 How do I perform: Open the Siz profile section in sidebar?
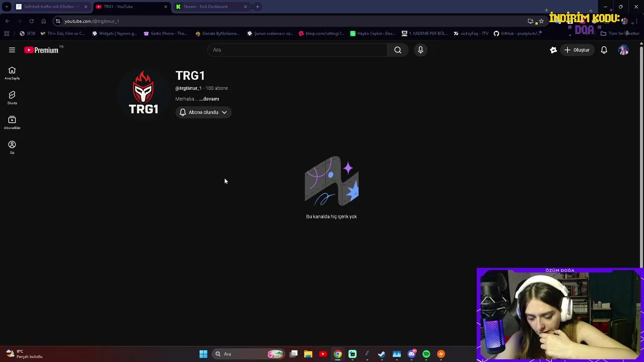tap(12, 147)
